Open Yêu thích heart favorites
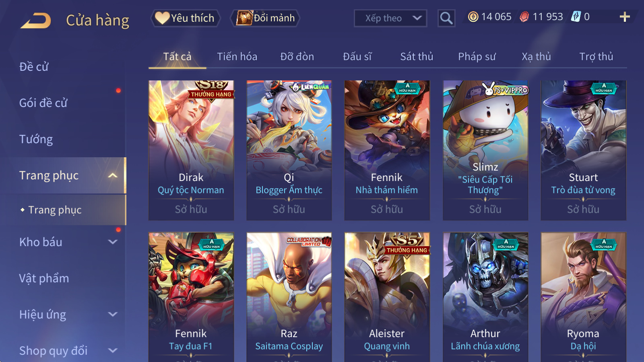The image size is (644, 362). click(186, 18)
